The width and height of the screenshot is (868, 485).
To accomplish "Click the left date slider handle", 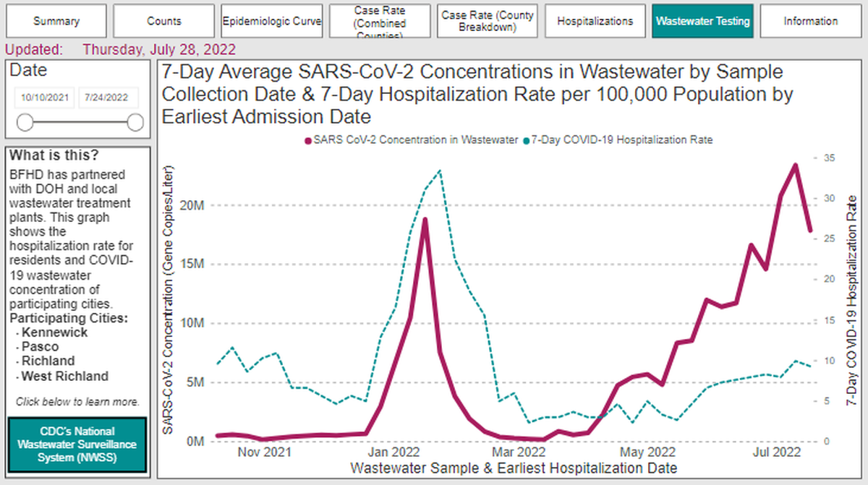I will click(x=25, y=122).
